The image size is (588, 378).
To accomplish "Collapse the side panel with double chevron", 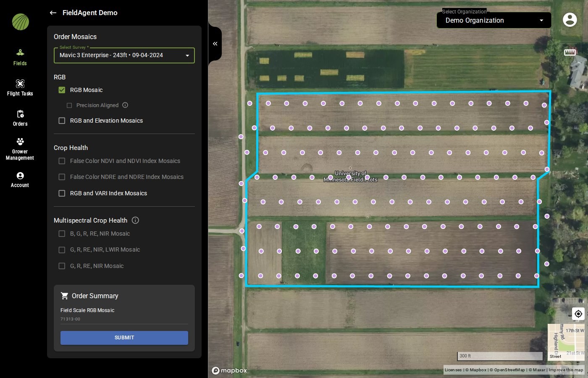I will (x=215, y=44).
